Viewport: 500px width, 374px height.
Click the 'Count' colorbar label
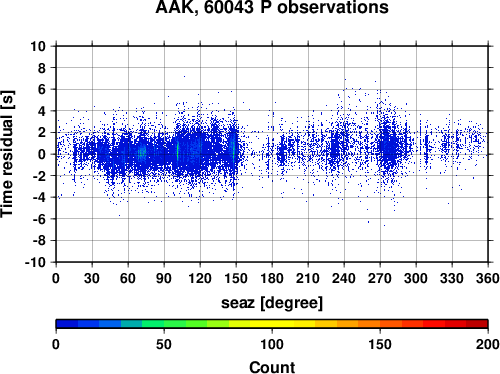coord(272,367)
